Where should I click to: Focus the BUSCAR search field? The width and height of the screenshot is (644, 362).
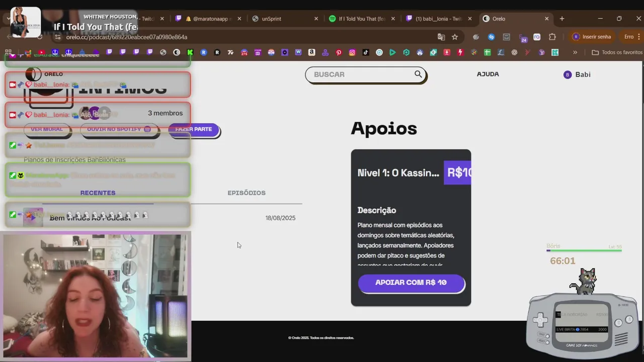pos(366,74)
